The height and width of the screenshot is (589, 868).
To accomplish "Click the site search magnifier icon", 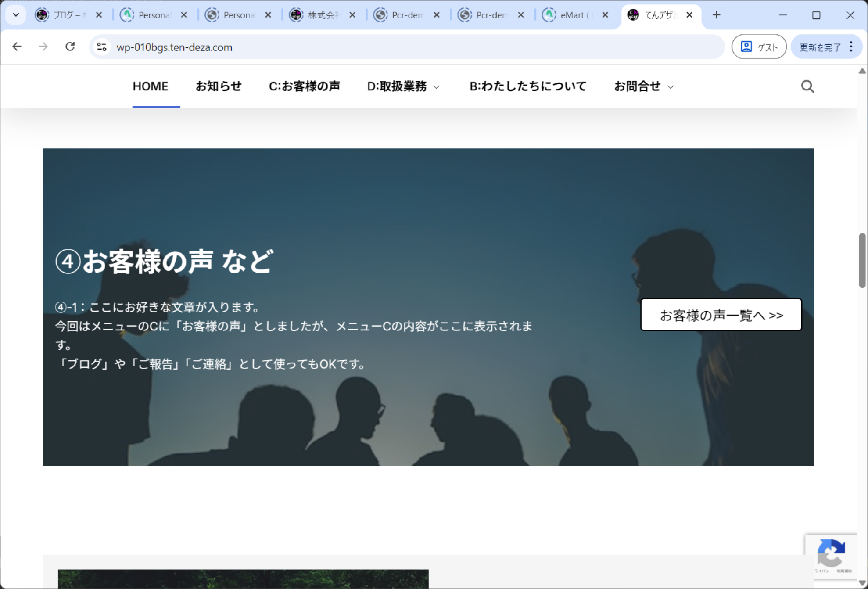I will pyautogui.click(x=807, y=86).
